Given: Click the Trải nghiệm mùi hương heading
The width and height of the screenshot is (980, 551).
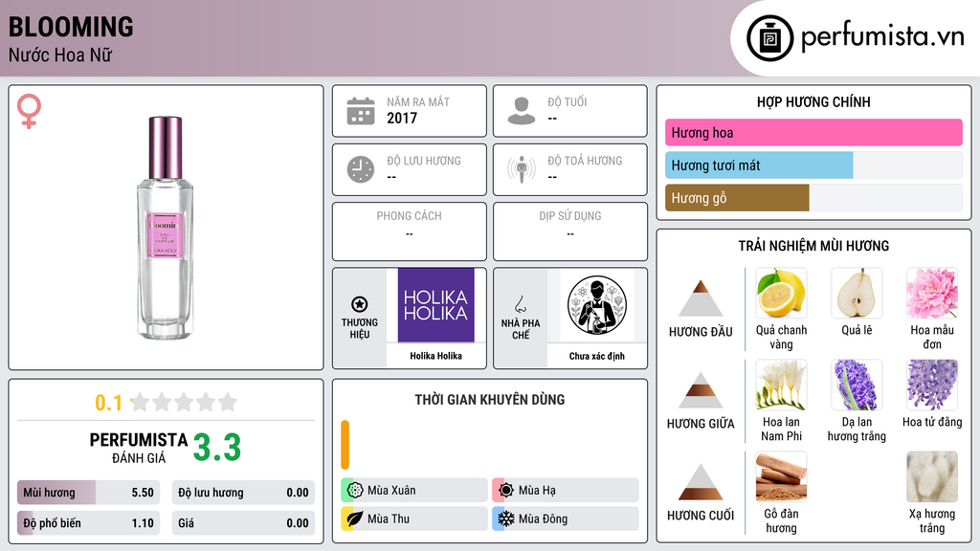Looking at the screenshot, I should pos(813,246).
